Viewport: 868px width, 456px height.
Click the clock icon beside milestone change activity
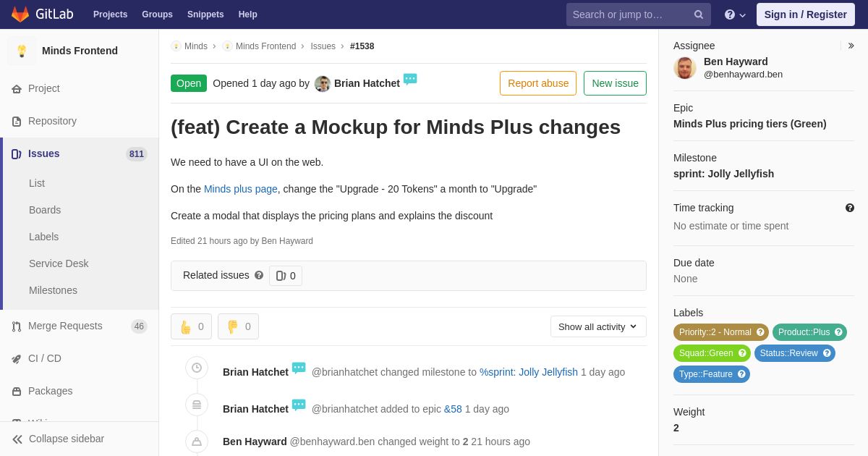[197, 368]
